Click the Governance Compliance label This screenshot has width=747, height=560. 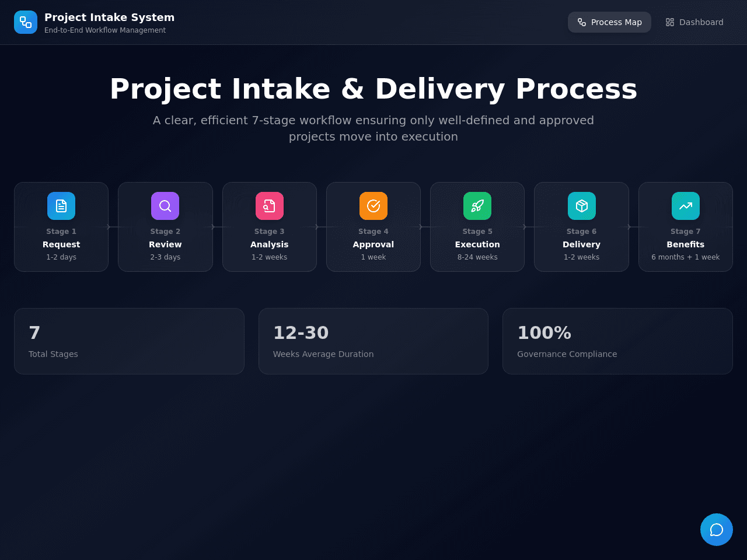pyautogui.click(x=567, y=354)
